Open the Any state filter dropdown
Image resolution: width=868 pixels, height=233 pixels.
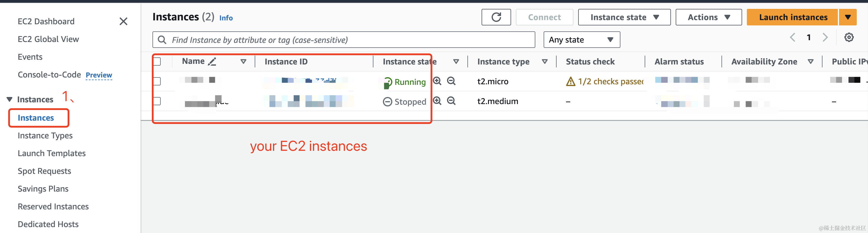pyautogui.click(x=582, y=40)
